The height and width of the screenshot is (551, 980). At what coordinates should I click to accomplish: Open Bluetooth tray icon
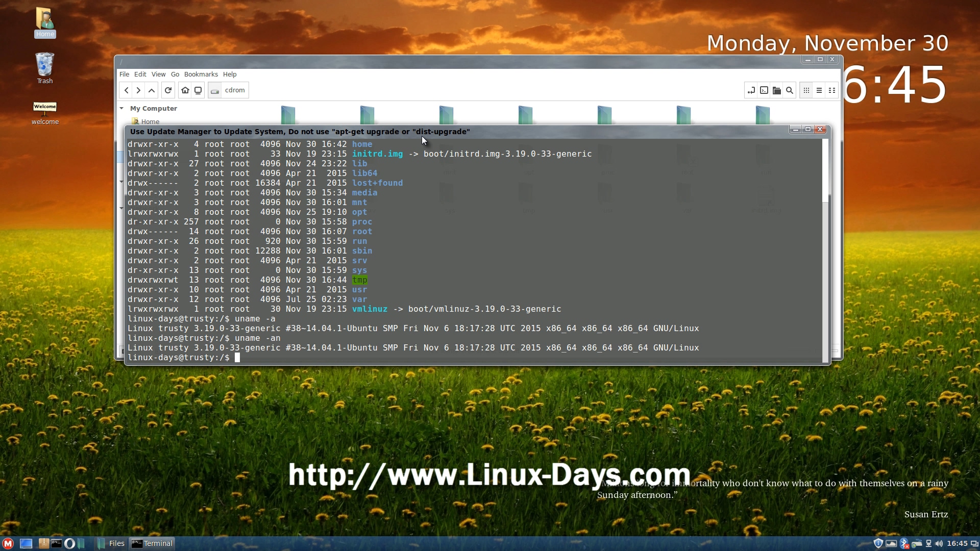point(904,544)
